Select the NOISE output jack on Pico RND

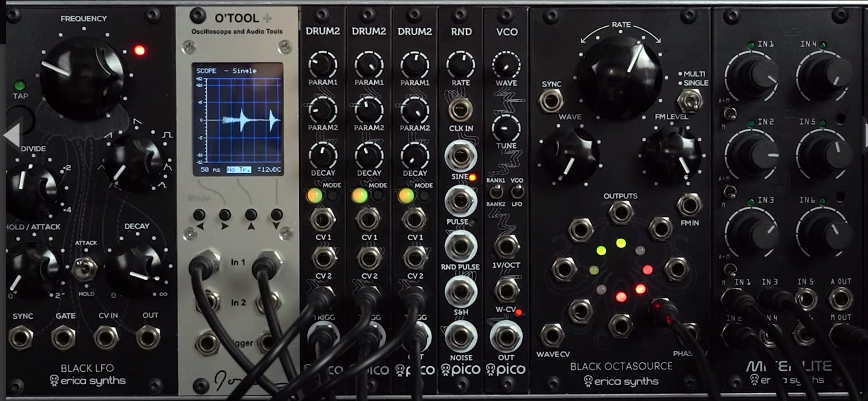point(461,337)
